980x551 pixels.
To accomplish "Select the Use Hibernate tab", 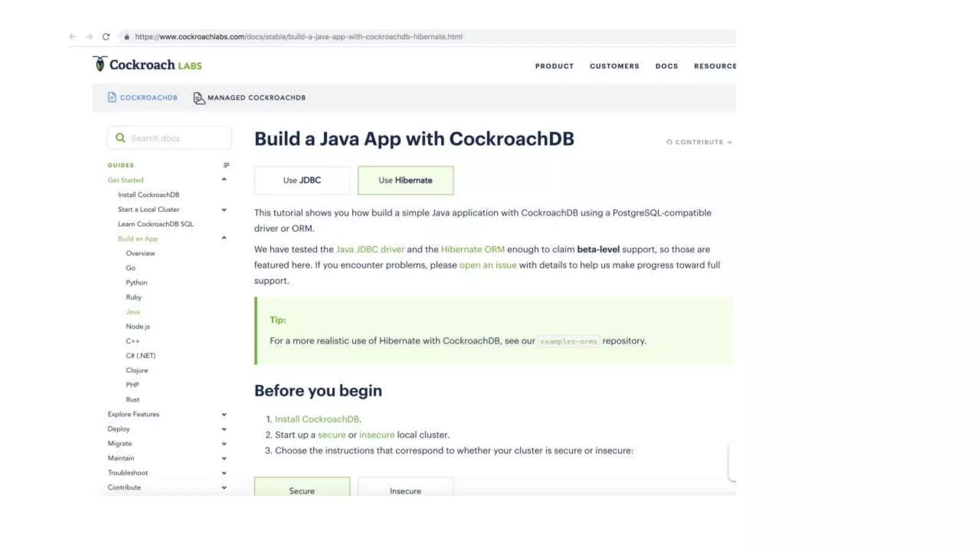I will [x=405, y=180].
